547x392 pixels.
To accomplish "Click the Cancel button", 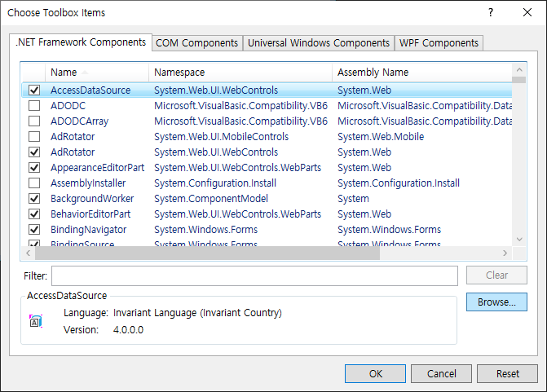I will 441,374.
